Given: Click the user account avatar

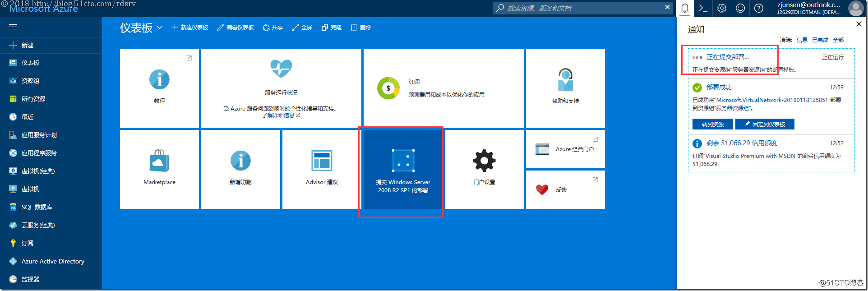Looking at the screenshot, I should 856,8.
